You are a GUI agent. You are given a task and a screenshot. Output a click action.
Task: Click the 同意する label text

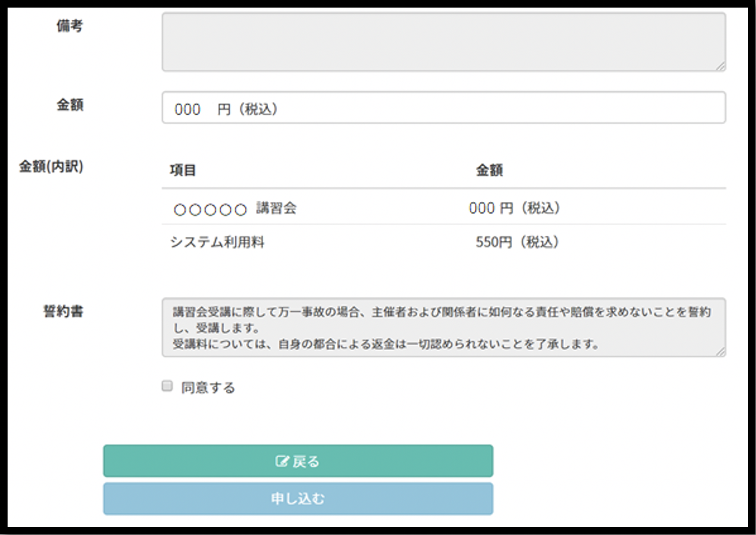tap(208, 388)
